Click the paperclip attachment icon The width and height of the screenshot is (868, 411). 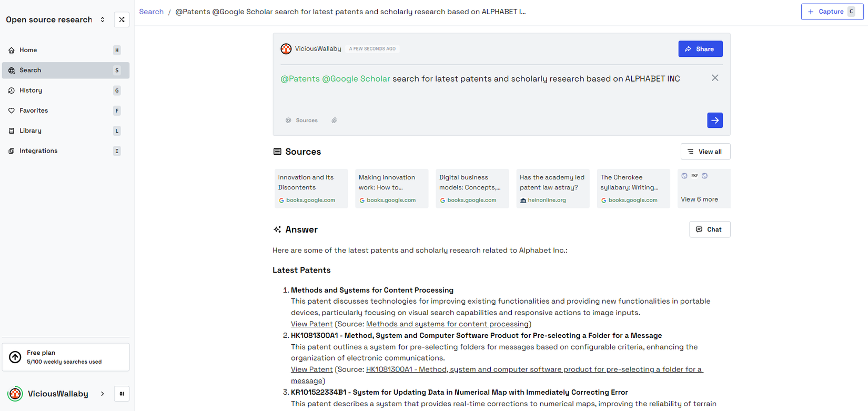coord(334,121)
